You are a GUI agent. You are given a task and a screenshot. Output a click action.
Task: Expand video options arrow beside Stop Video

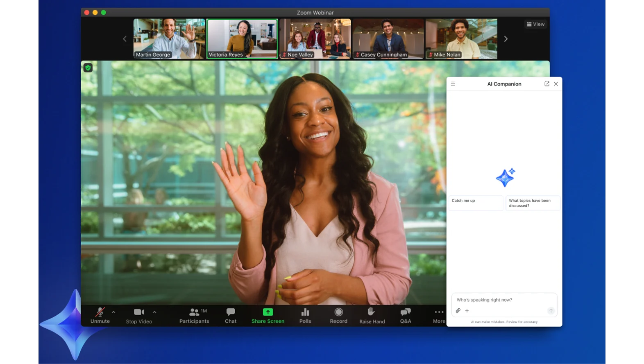154,312
